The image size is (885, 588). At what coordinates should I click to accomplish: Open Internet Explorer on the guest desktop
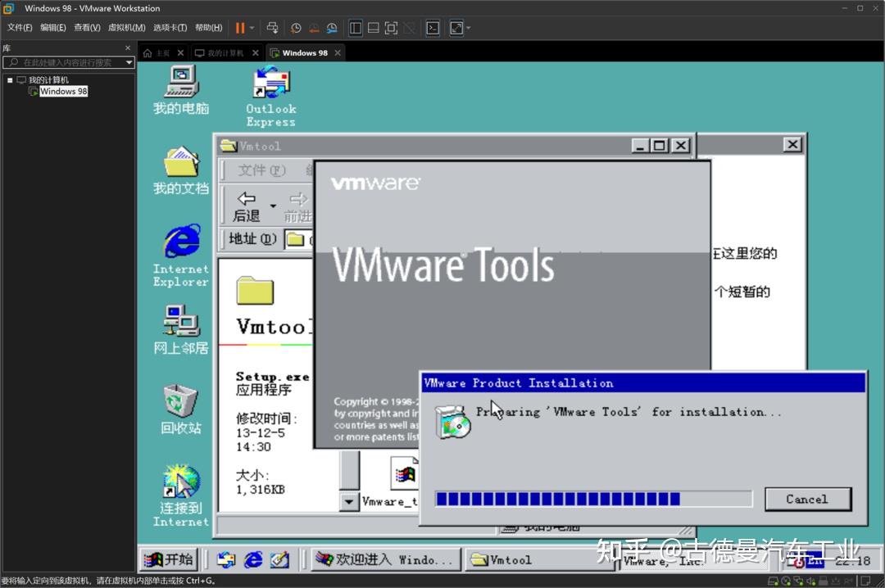179,242
